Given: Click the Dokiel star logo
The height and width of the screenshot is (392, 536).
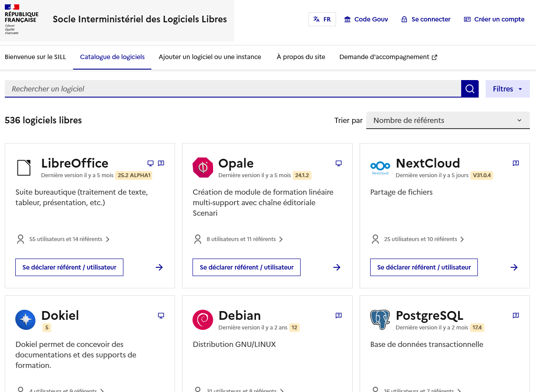Looking at the screenshot, I should pos(25,319).
